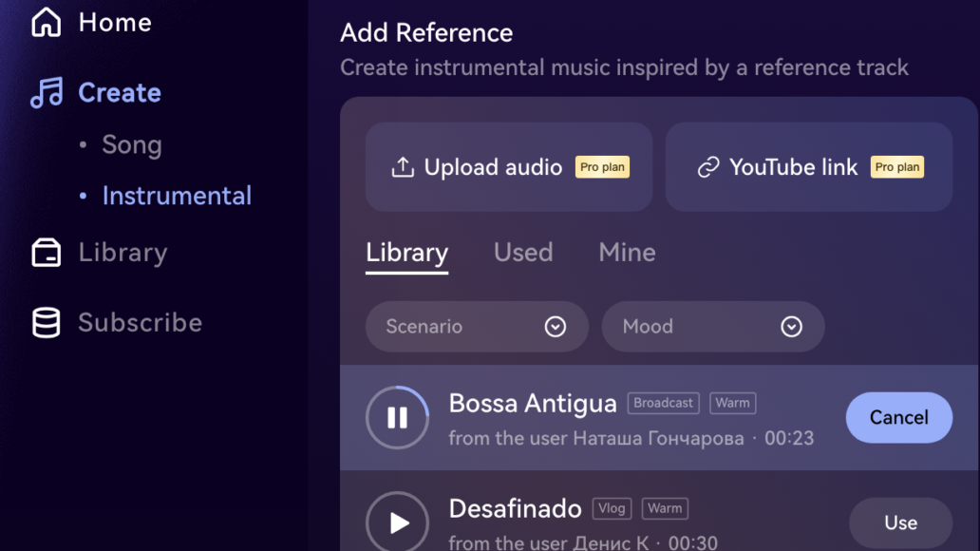
Task: Click the Broadcast tag on Bossa Antigua
Action: tap(663, 403)
